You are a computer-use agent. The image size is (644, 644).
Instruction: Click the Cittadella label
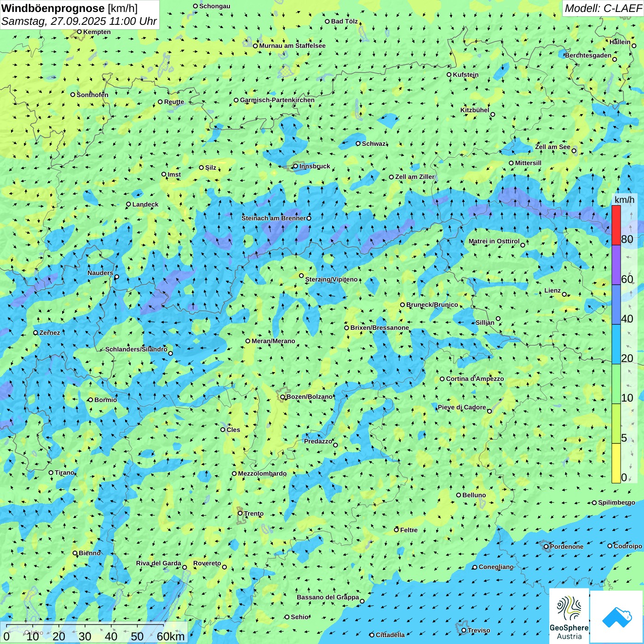(390, 635)
